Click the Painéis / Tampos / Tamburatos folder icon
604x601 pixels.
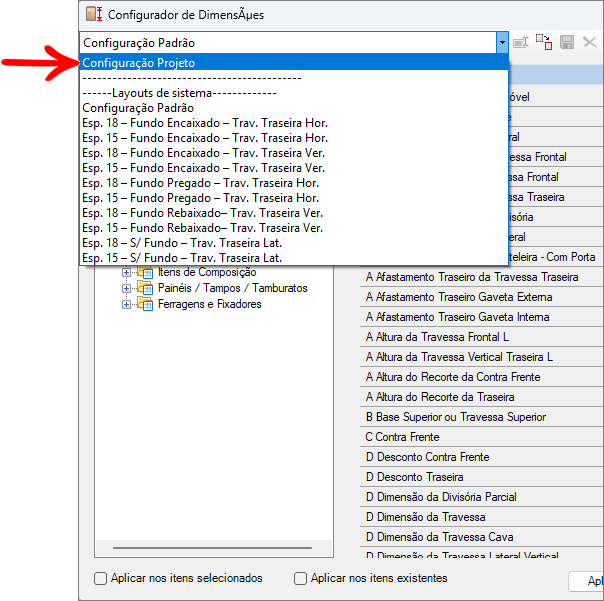point(145,288)
